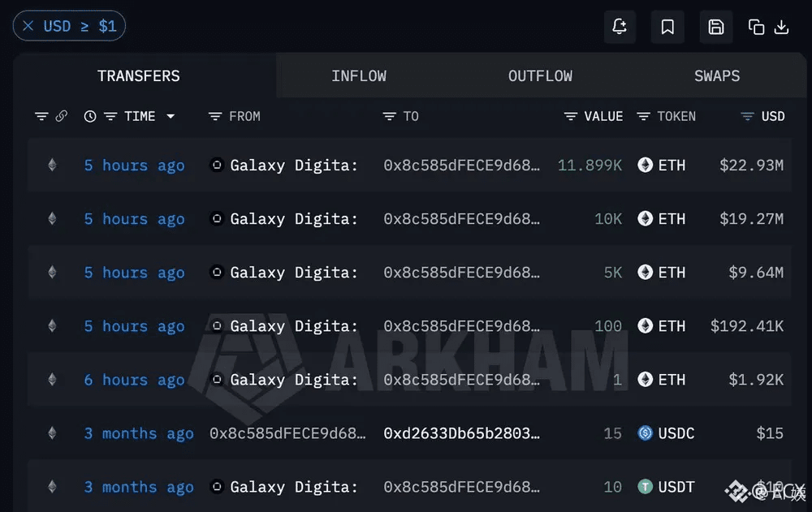Open sender 0x8c585dFECE9d68 on the USDC row
Screen dimensions: 812x512
287,433
